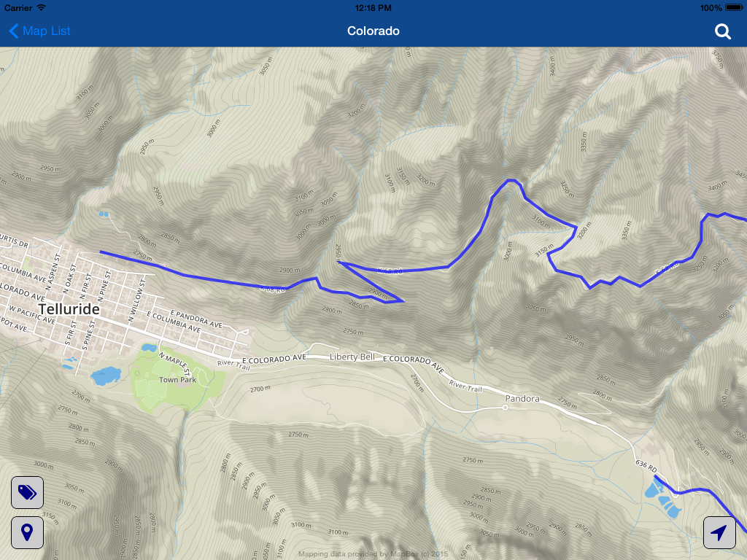The height and width of the screenshot is (560, 747).
Task: Tap the 636 RD road label
Action: point(646,466)
